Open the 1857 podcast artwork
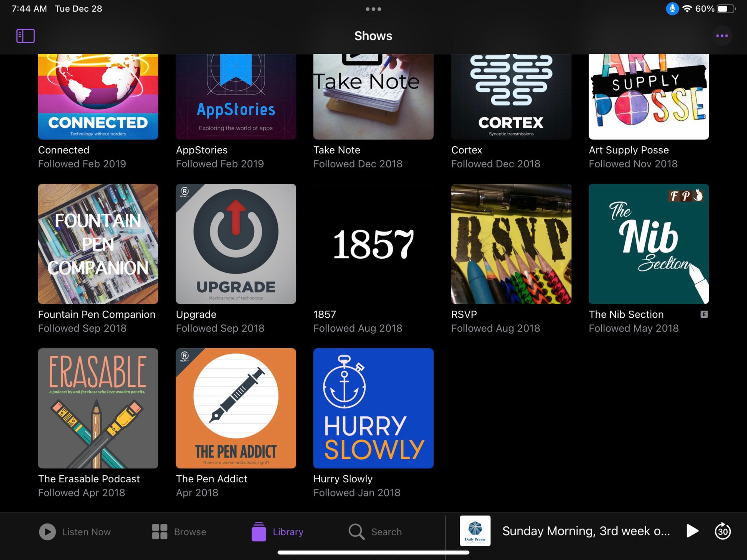This screenshot has height=560, width=747. (x=373, y=244)
